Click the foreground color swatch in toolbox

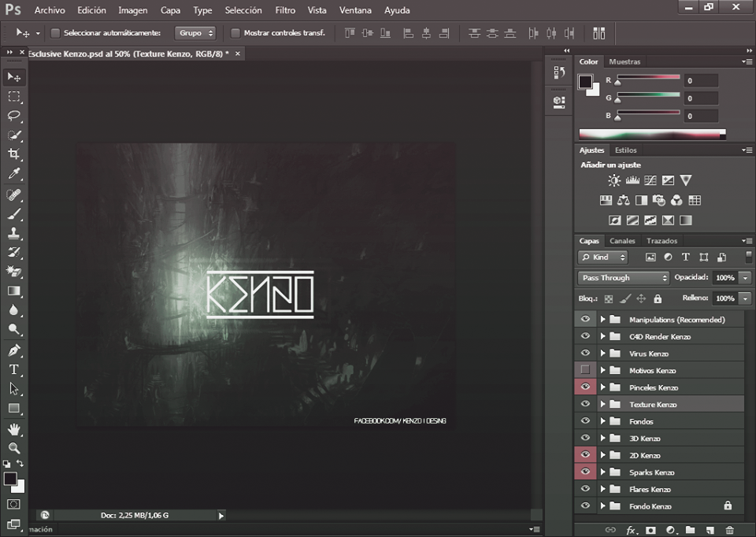(10, 479)
